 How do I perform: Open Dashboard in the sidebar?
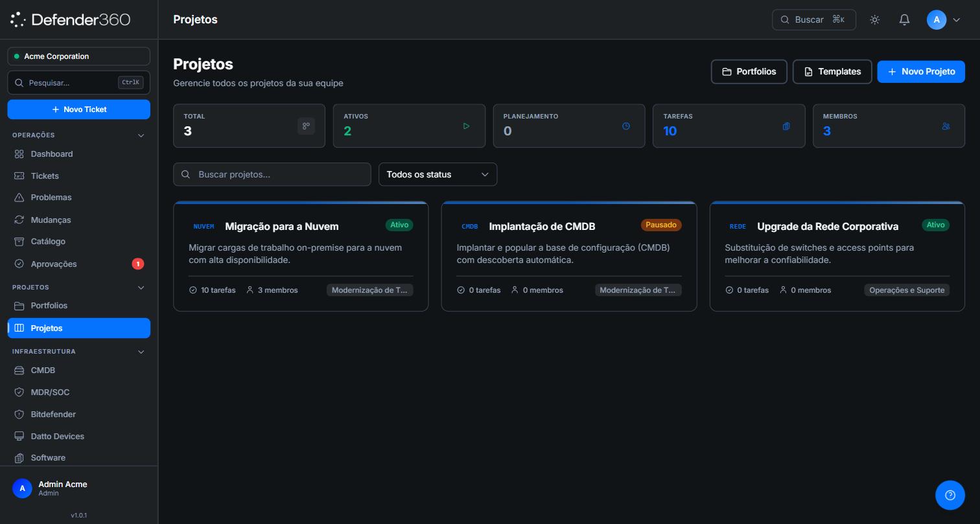[78, 154]
